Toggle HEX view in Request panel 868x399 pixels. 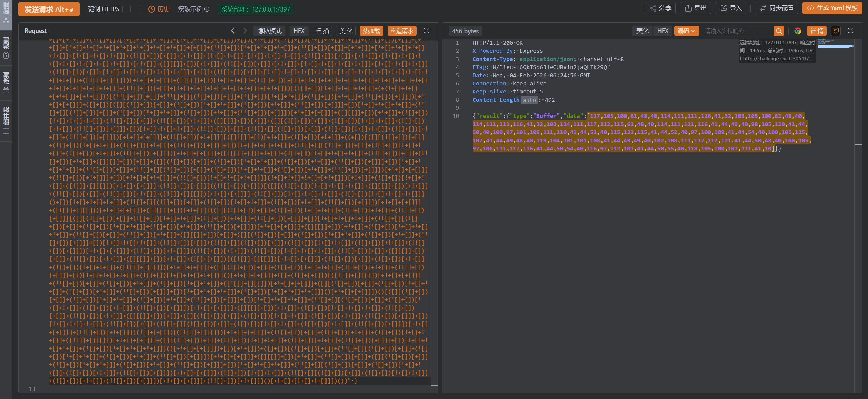click(299, 31)
